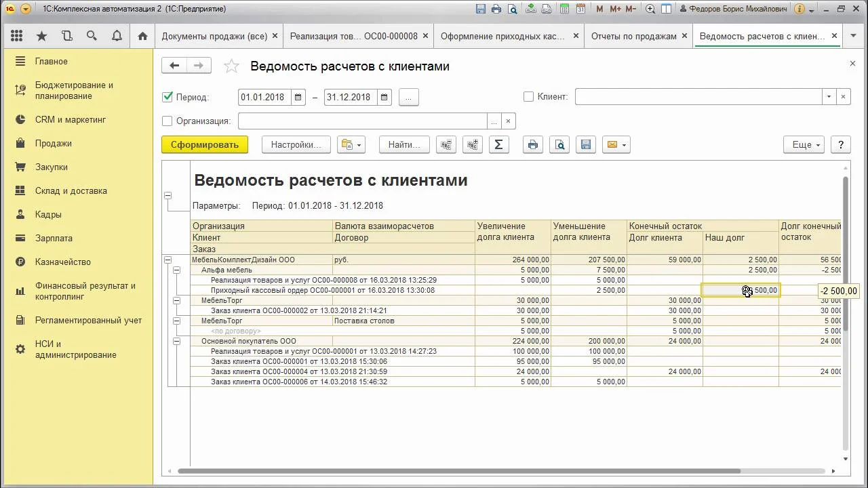Viewport: 868px width, 488px height.
Task: Open the Еще dropdown menu
Action: click(x=806, y=144)
